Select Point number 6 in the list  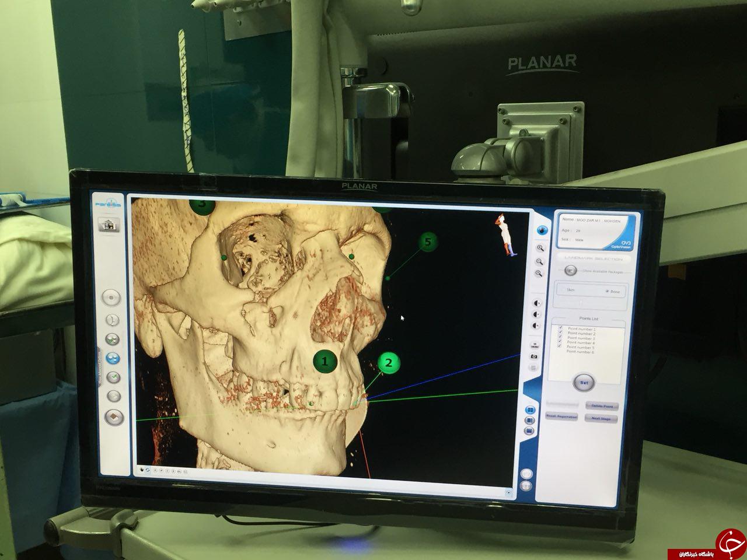580,352
